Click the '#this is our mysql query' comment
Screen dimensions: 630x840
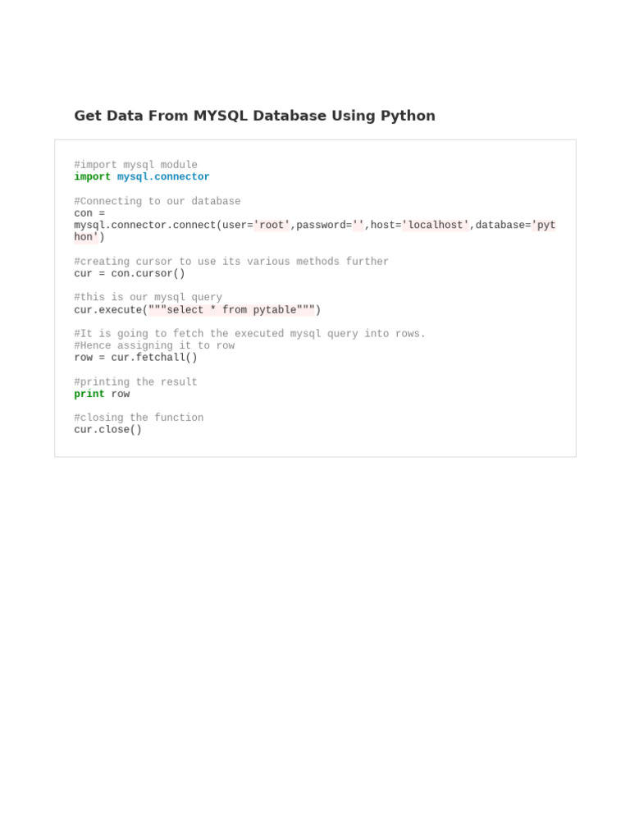pos(148,297)
